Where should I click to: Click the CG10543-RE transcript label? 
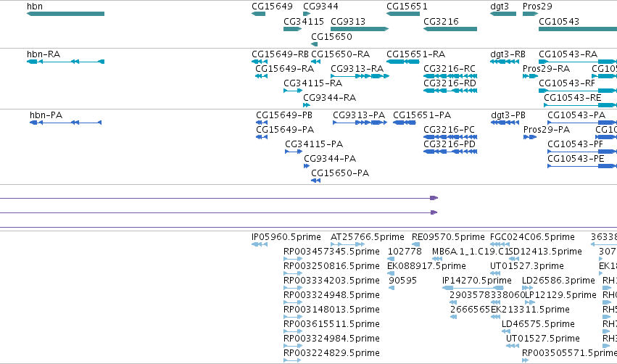(573, 98)
